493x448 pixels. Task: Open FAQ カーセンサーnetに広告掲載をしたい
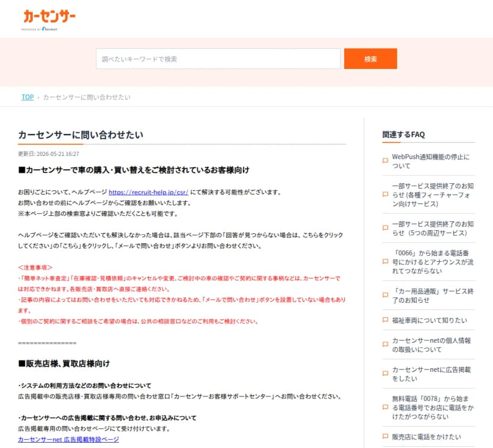(x=431, y=374)
